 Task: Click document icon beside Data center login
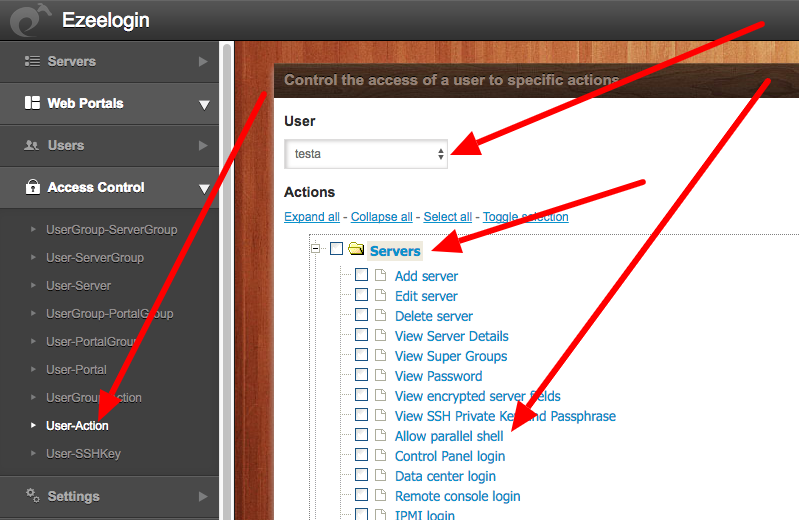(x=380, y=475)
